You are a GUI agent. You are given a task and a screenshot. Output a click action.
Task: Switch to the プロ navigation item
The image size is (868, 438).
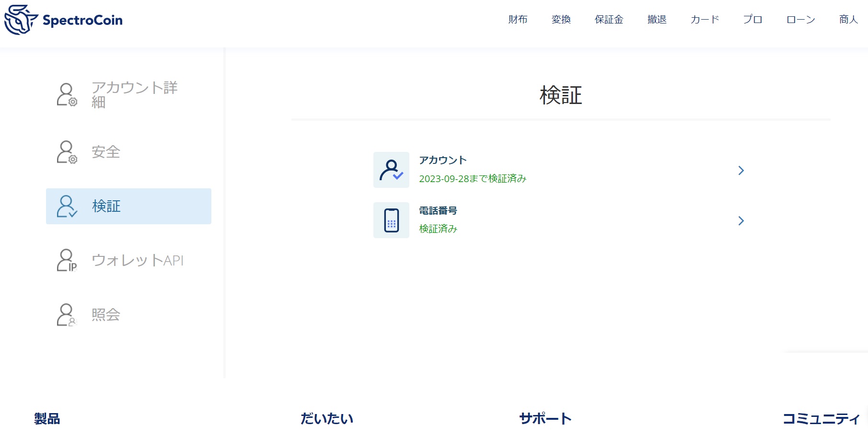coord(752,20)
